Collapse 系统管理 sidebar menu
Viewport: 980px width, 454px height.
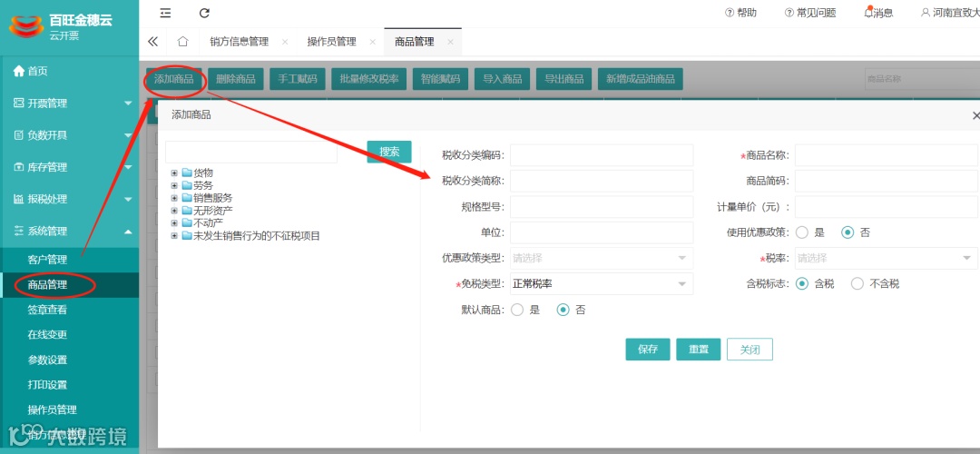pos(69,231)
